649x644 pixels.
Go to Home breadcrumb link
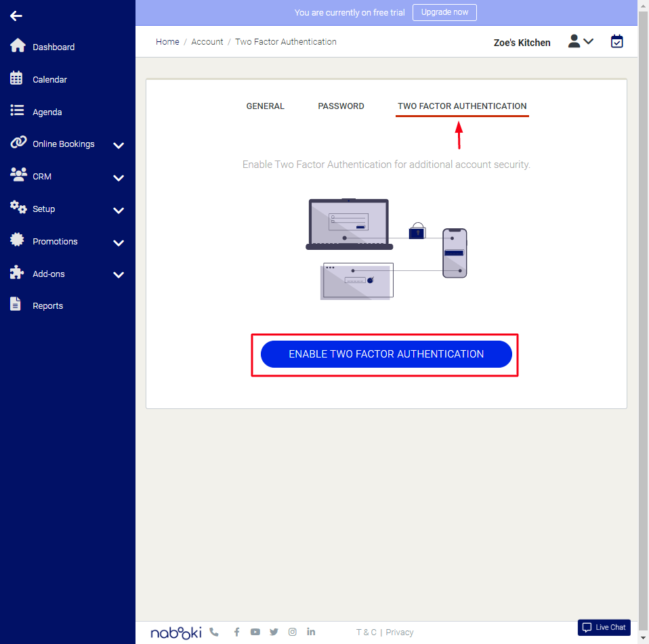(x=167, y=42)
